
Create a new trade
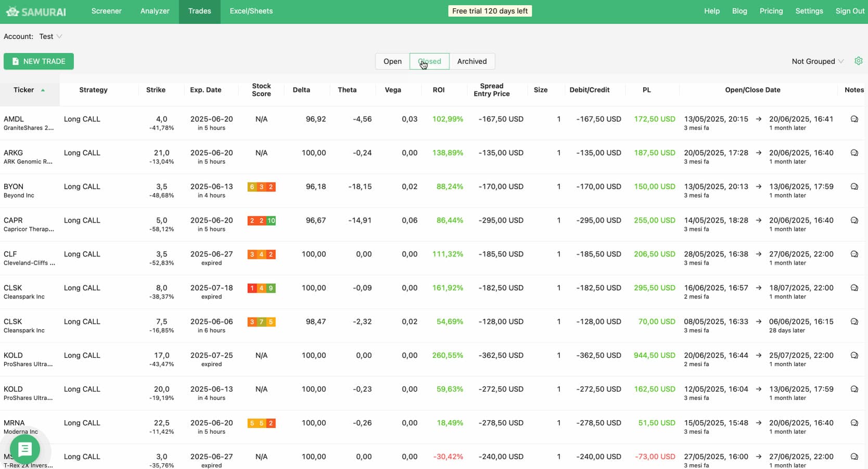[x=39, y=61]
